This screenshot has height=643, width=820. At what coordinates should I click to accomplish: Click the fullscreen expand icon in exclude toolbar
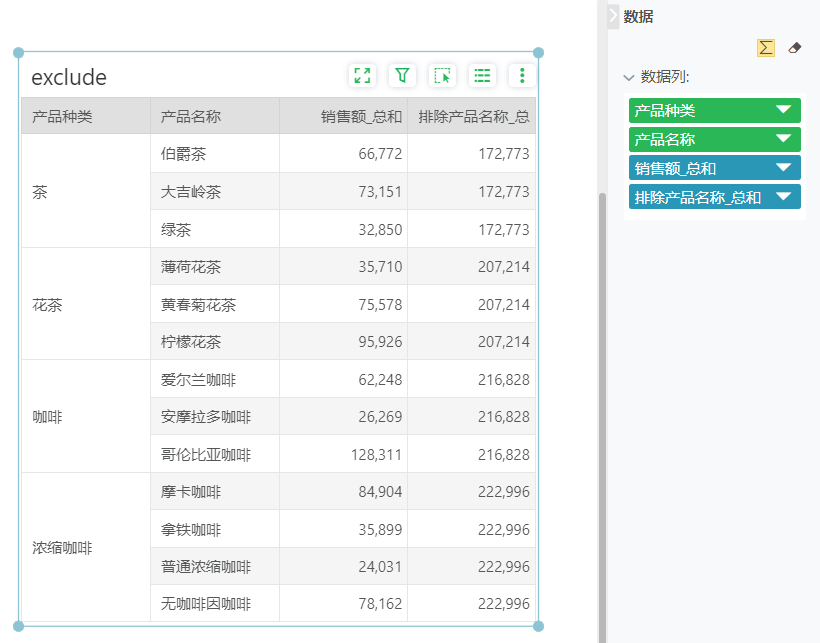362,75
